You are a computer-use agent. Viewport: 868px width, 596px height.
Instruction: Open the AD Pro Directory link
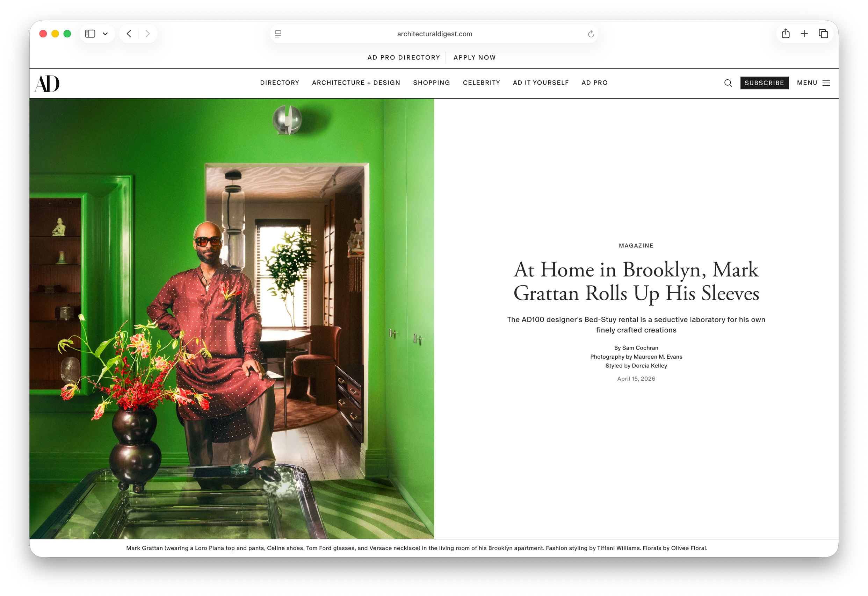click(x=404, y=58)
